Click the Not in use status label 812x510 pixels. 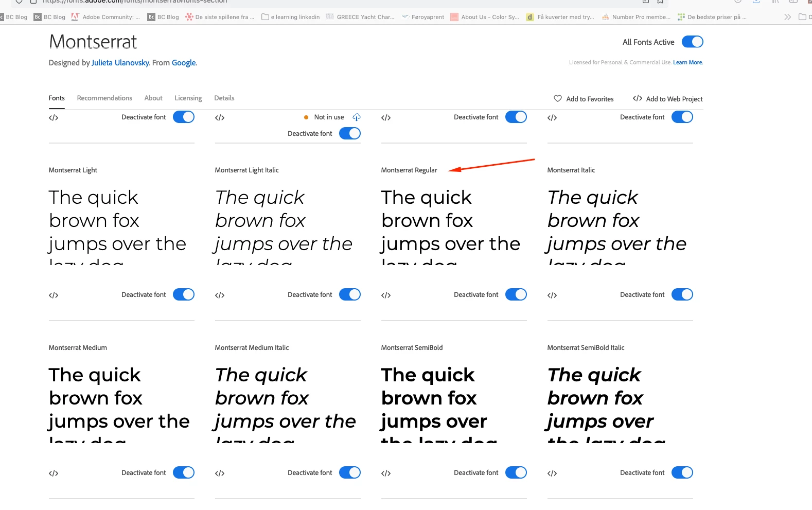[x=329, y=117]
